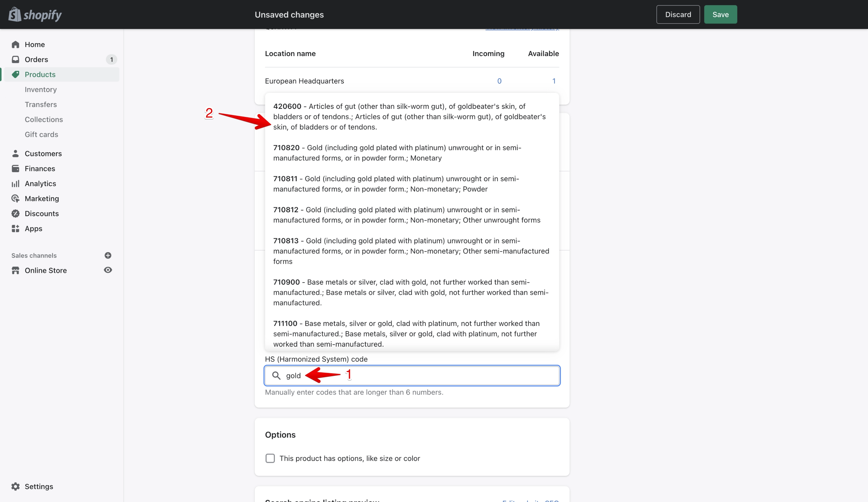Click the HS code search field
868x502 pixels.
[412, 376]
